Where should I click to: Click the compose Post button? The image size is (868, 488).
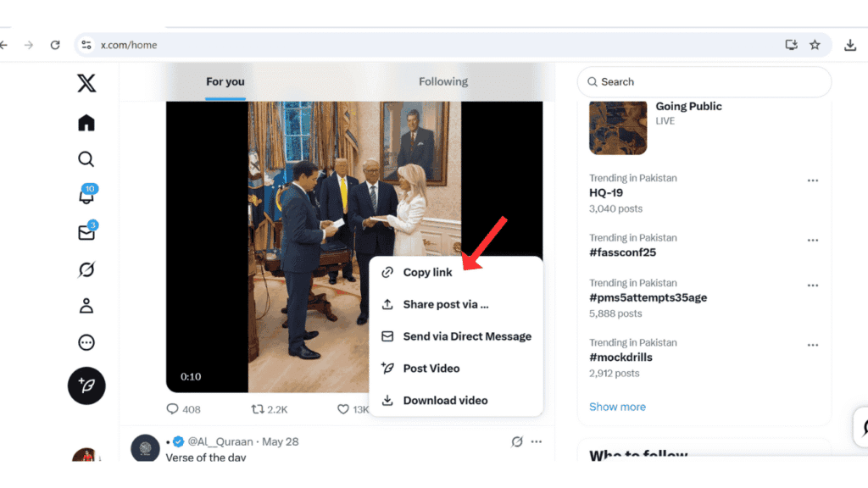[86, 385]
